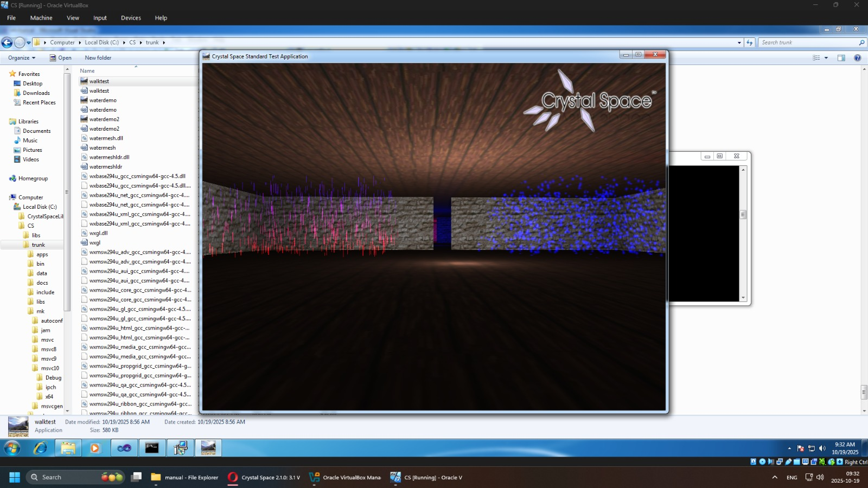868x488 pixels.
Task: Click the Action Center flag tray icon
Action: pyautogui.click(x=800, y=448)
